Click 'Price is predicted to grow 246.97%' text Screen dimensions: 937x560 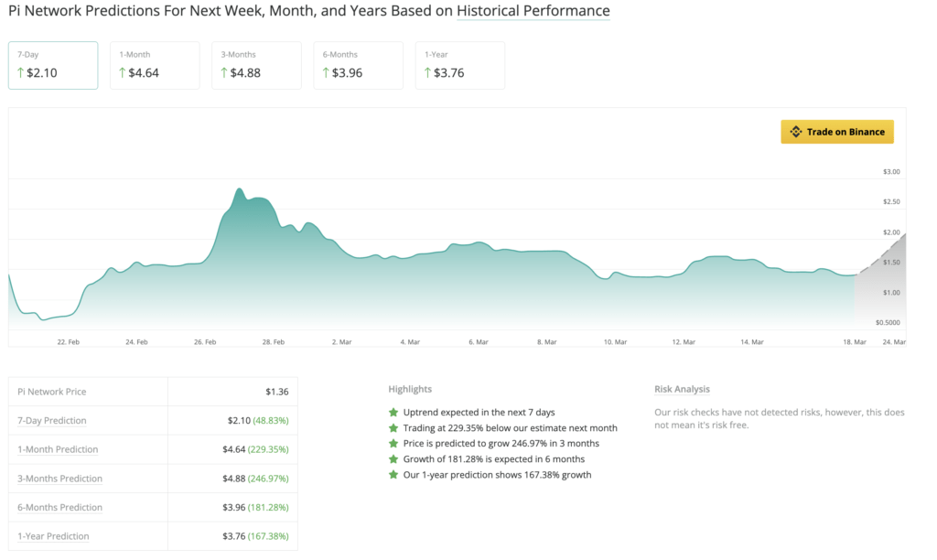click(501, 444)
